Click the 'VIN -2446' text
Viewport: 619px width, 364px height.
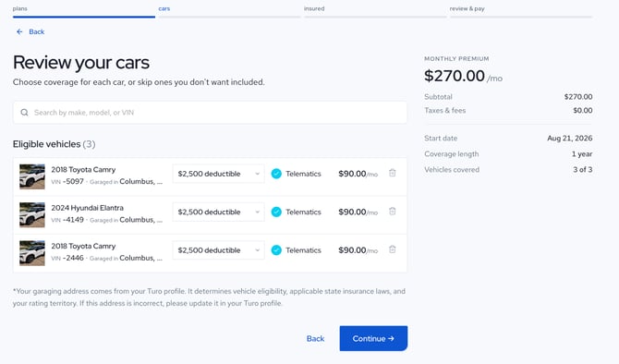[x=67, y=258]
